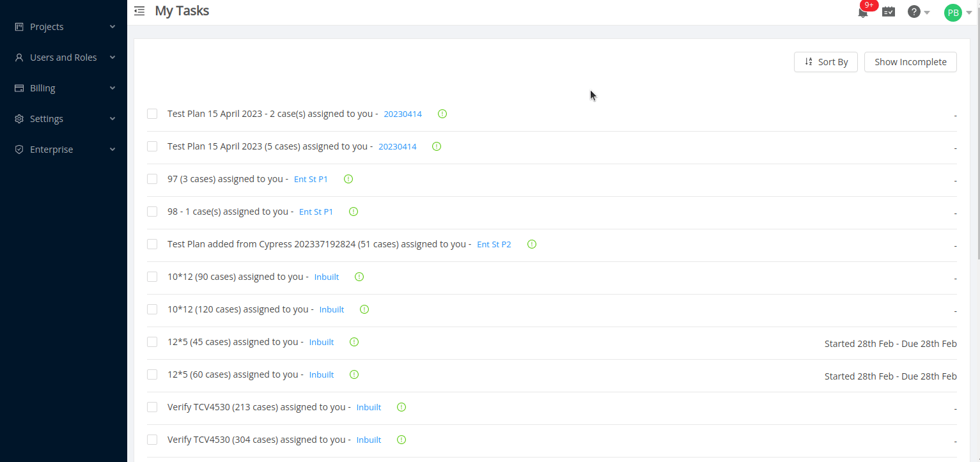The width and height of the screenshot is (980, 462).
Task: Open the tasks calendar-check icon in header
Action: coord(889,12)
